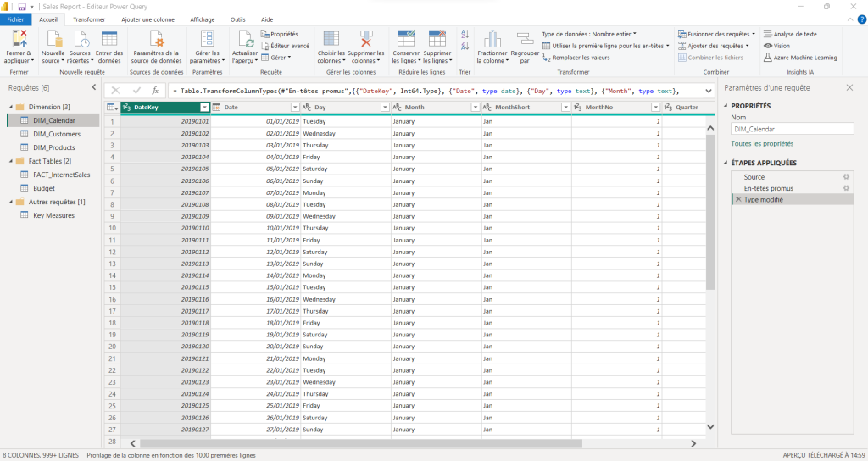This screenshot has height=461, width=868.
Task: Open Type de données dropdown
Action: coord(589,34)
